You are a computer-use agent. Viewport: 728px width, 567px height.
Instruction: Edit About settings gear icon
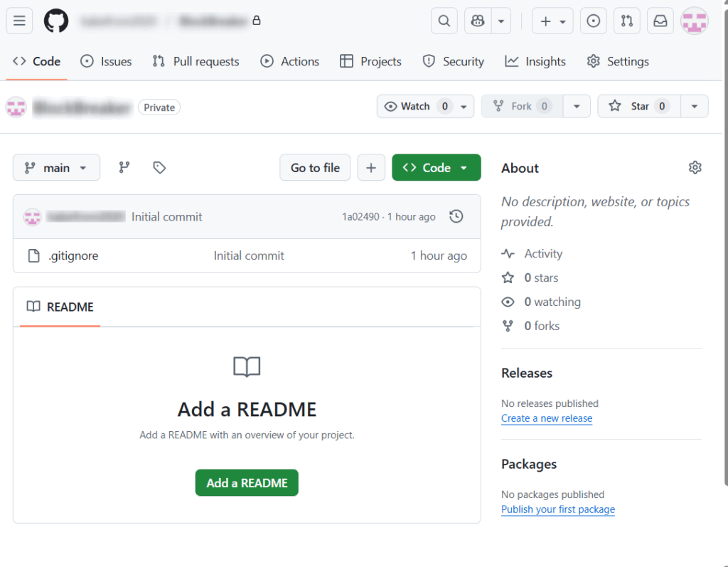click(695, 168)
